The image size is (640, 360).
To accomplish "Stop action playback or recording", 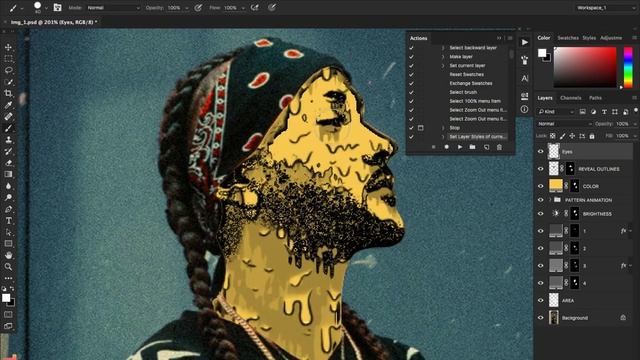I will pyautogui.click(x=433, y=147).
